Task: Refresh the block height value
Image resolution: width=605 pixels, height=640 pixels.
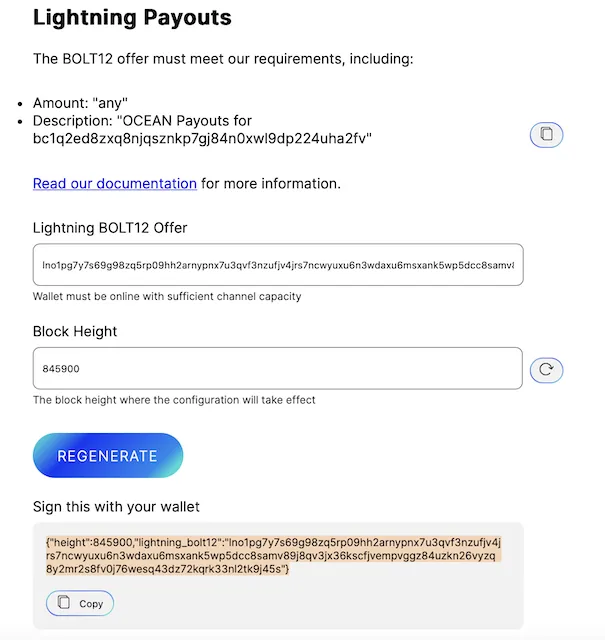Action: click(x=546, y=369)
